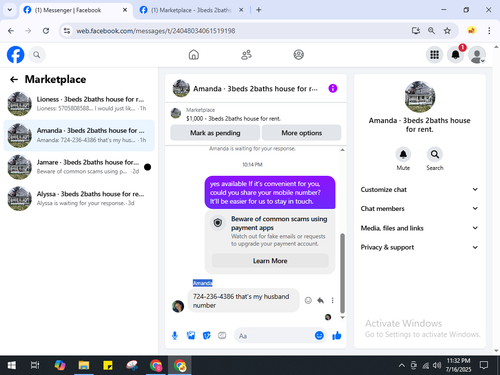Viewport: 500px width, 375px height.
Task: Choose a sticker
Action: click(207, 336)
